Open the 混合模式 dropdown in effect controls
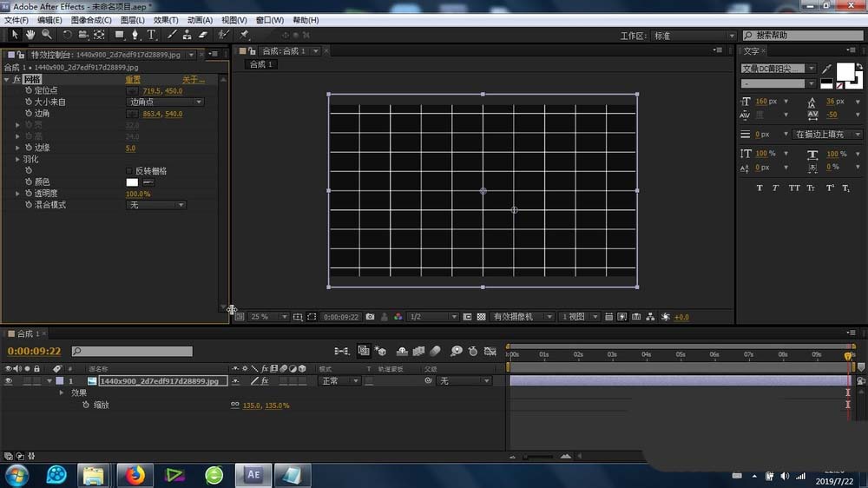 tap(156, 205)
